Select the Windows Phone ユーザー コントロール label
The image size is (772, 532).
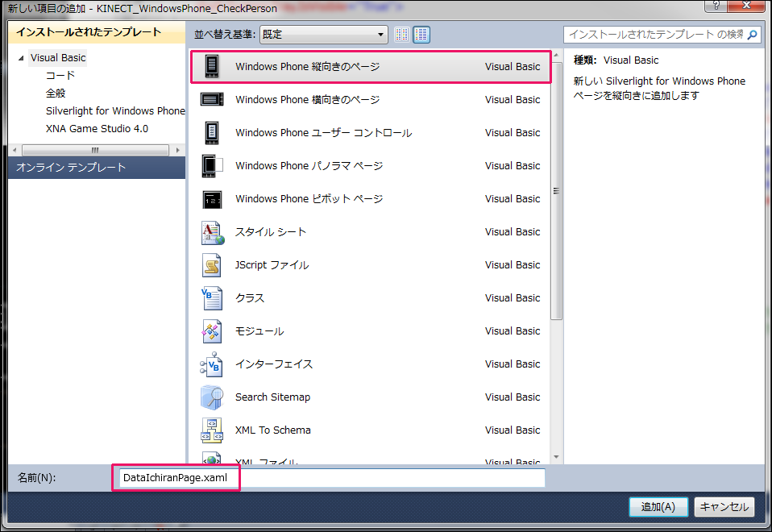[x=323, y=133]
